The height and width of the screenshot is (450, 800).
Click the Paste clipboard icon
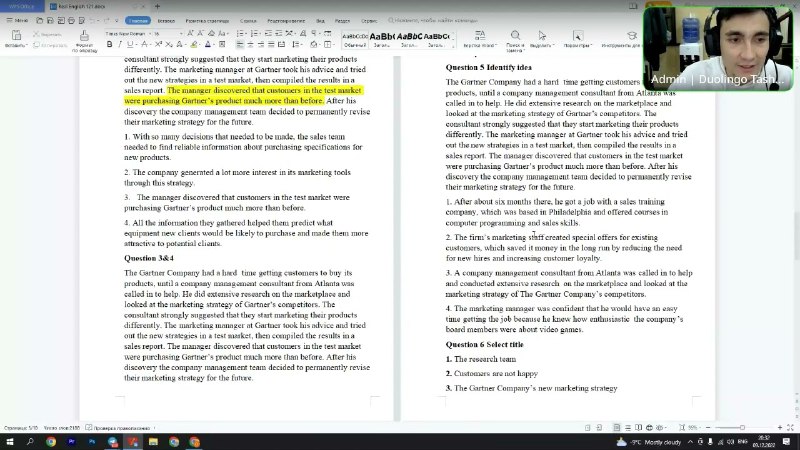pos(16,36)
